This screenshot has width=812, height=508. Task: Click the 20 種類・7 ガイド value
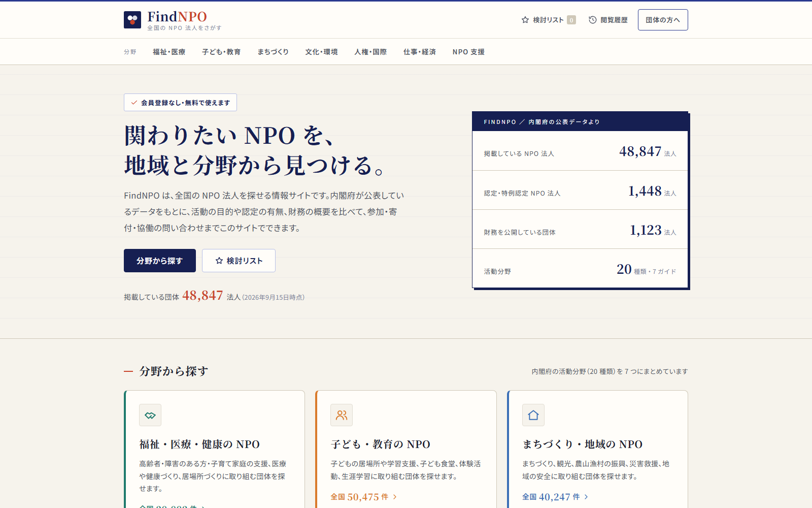pos(646,269)
